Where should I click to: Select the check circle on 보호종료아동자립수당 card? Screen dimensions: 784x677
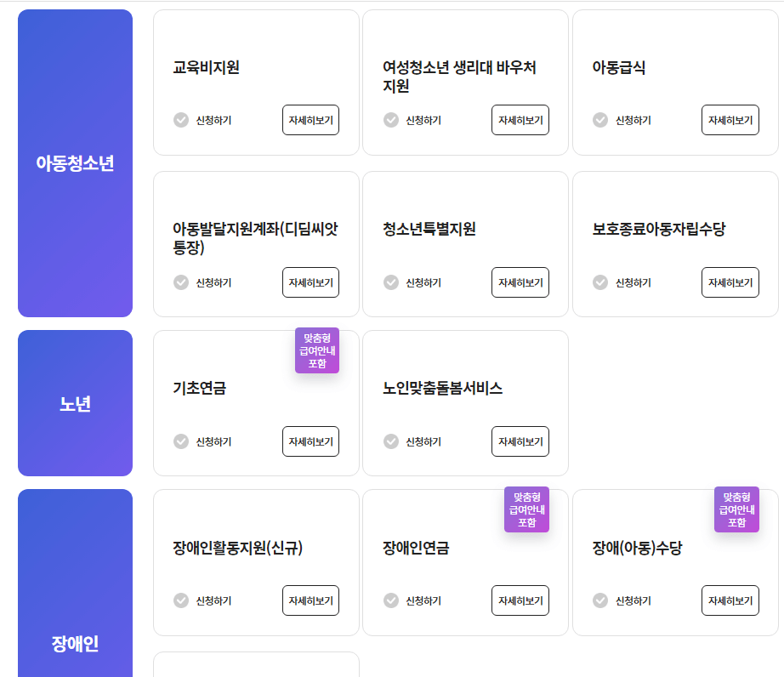pyautogui.click(x=599, y=282)
